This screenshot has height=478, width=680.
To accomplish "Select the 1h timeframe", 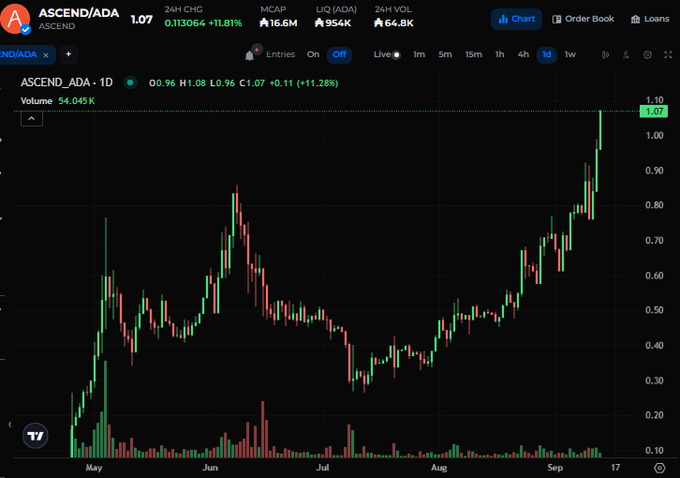I will pyautogui.click(x=500, y=55).
